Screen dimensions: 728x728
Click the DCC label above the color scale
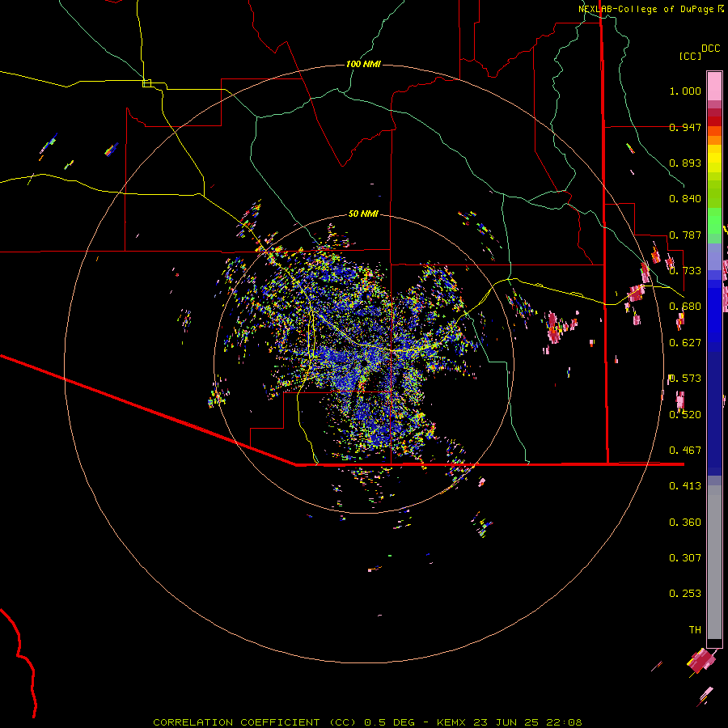[710, 49]
